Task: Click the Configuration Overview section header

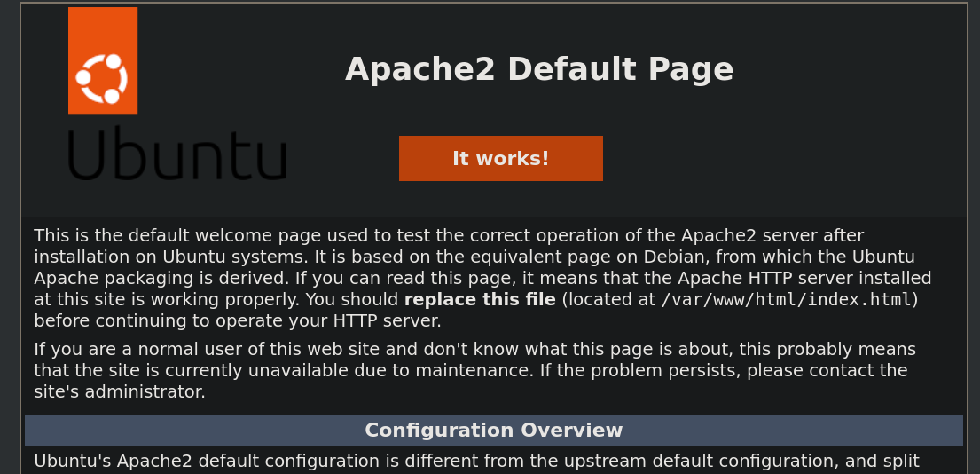Action: coord(494,431)
